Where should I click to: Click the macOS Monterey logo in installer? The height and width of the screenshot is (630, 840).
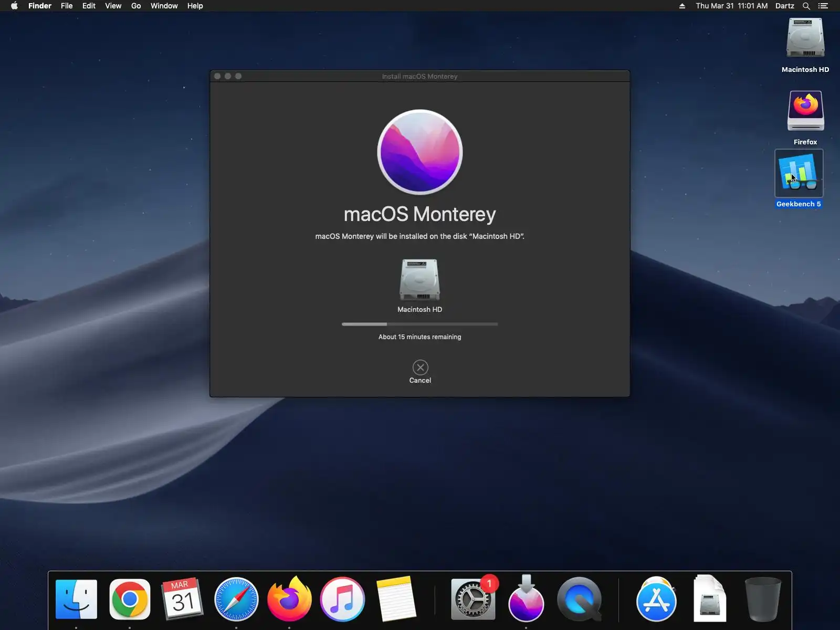[x=420, y=152]
